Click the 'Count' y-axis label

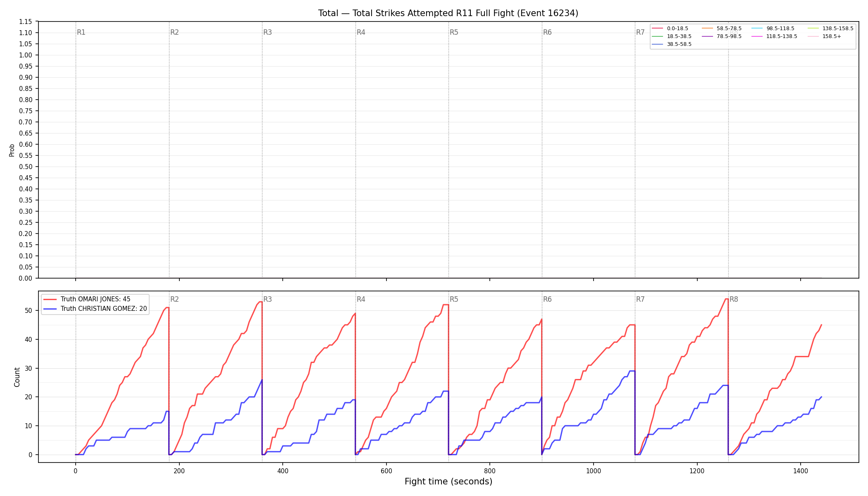coord(17,377)
